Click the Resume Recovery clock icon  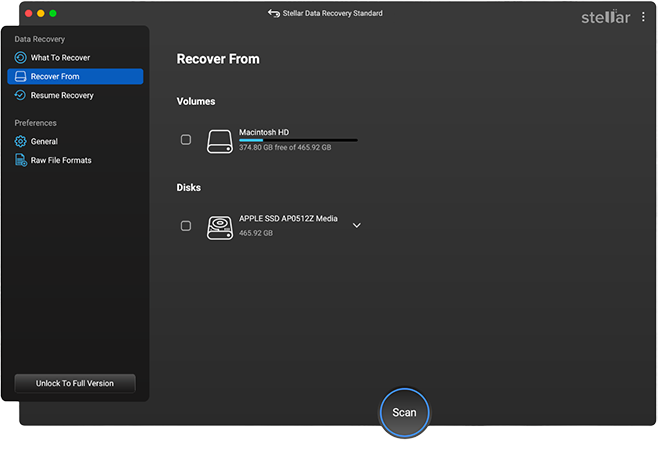coord(20,95)
